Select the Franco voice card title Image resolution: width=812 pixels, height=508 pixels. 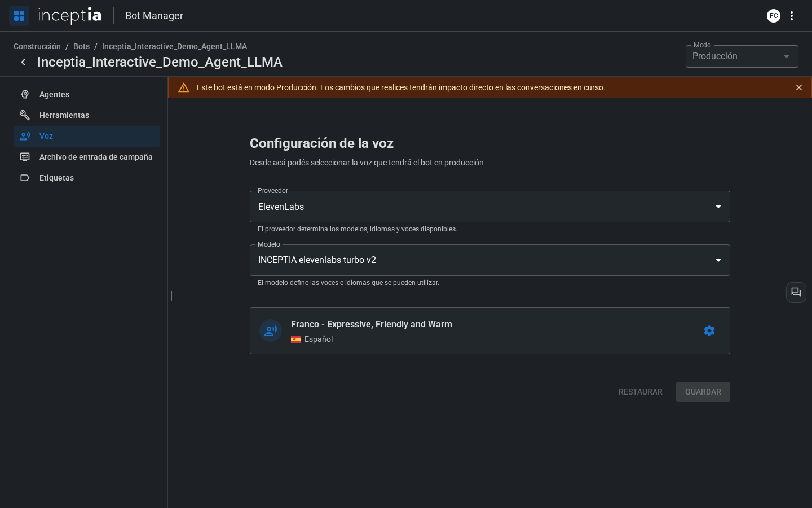pos(372,324)
